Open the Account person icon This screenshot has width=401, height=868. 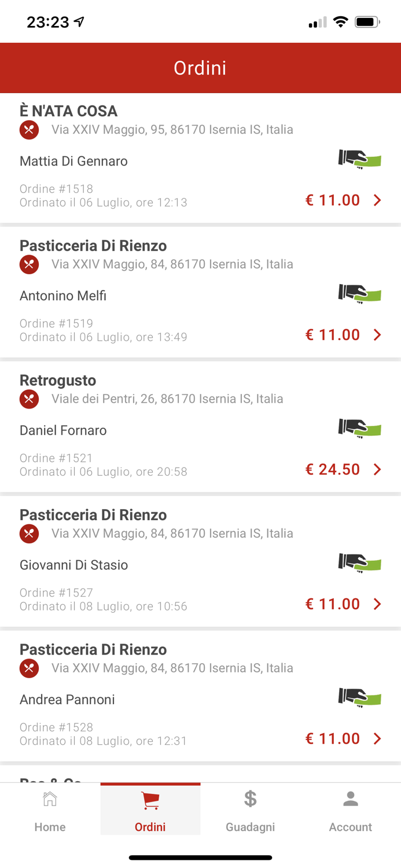[350, 798]
